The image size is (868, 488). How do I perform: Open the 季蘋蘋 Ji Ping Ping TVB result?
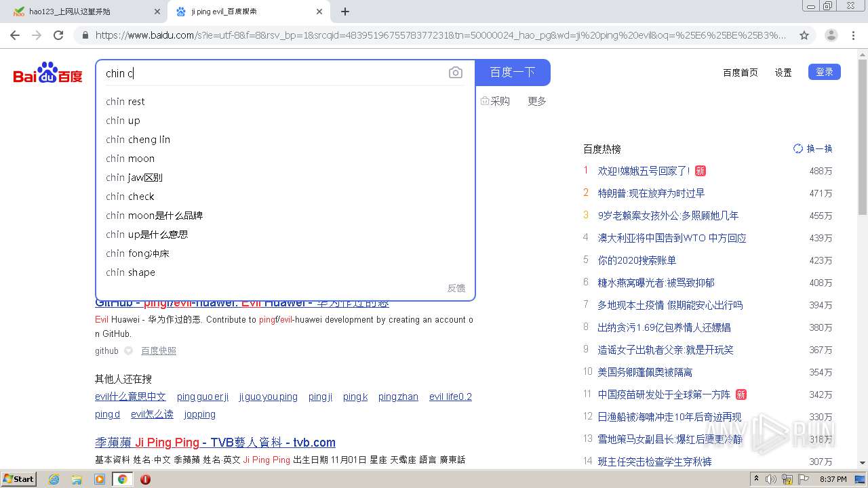[215, 443]
